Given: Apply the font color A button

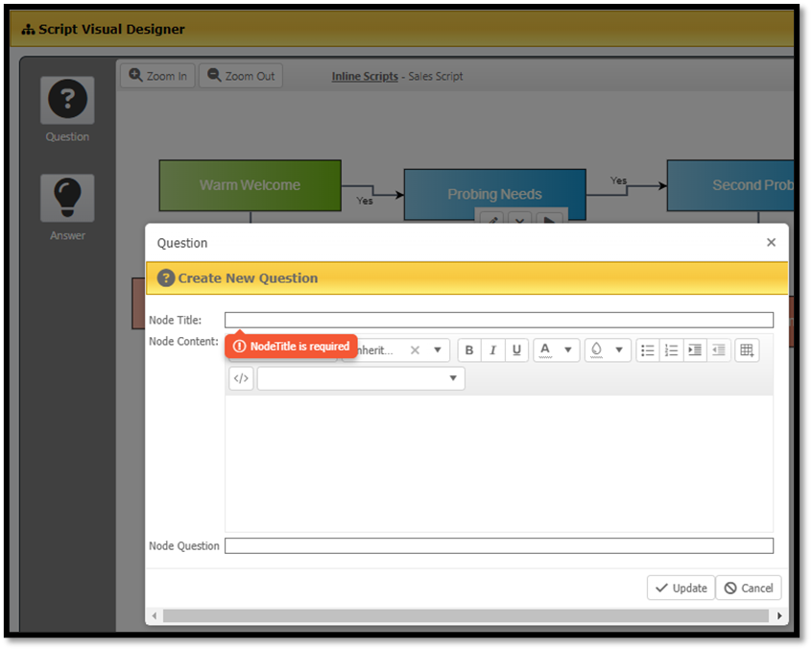Looking at the screenshot, I should tap(545, 350).
